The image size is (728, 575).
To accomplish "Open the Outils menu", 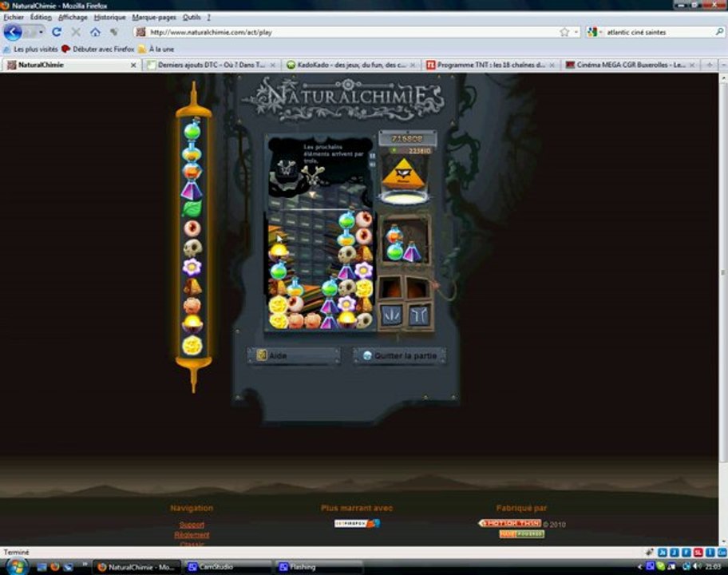I will tap(192, 18).
